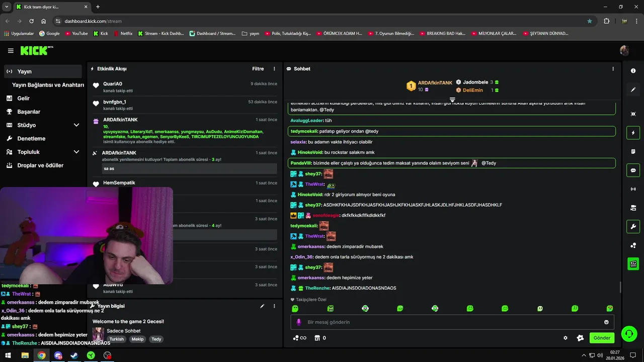The image size is (644, 362).
Task: Collapse the gift leaderboard handle in chat
Action: [x=452, y=99]
